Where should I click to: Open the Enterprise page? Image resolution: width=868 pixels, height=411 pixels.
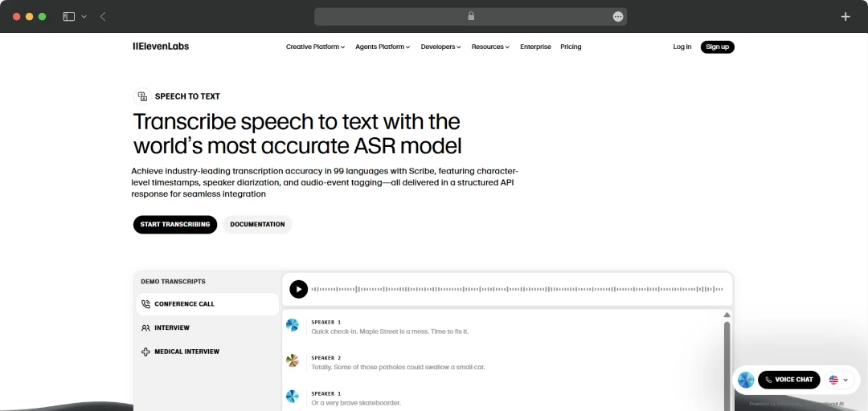click(x=535, y=47)
